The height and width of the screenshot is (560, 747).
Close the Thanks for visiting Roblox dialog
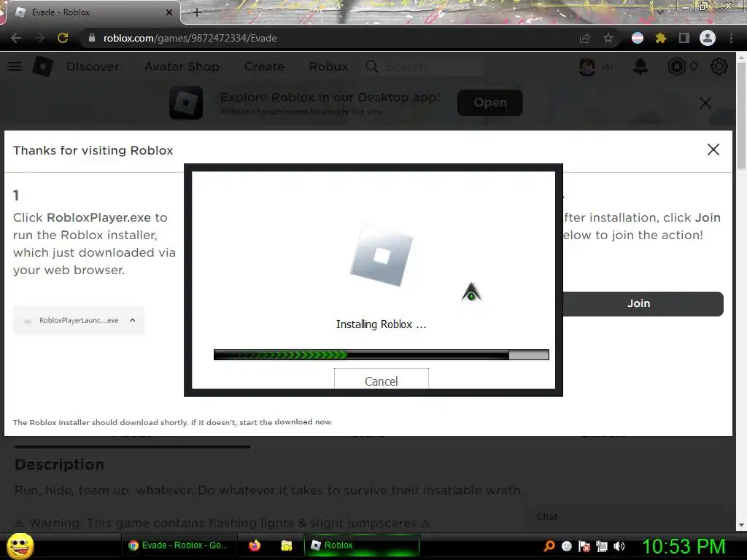point(713,149)
